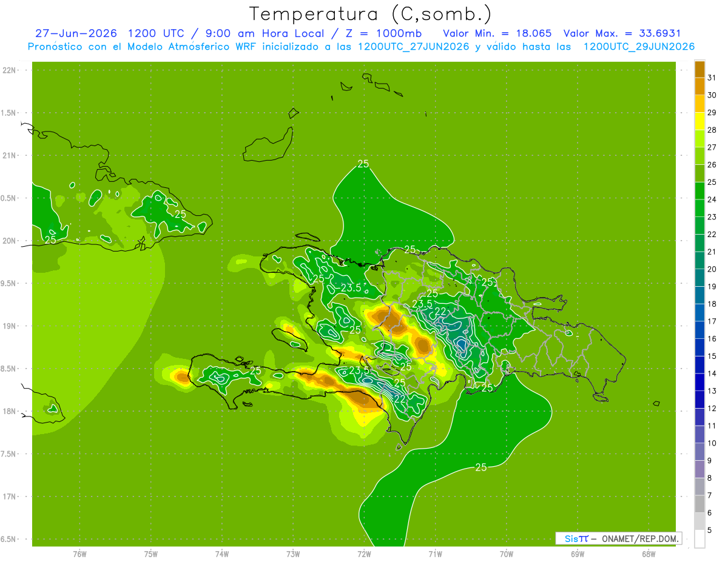Click the "71W" longitude axis label
Viewport: 728px width, 562px height.
tap(435, 555)
